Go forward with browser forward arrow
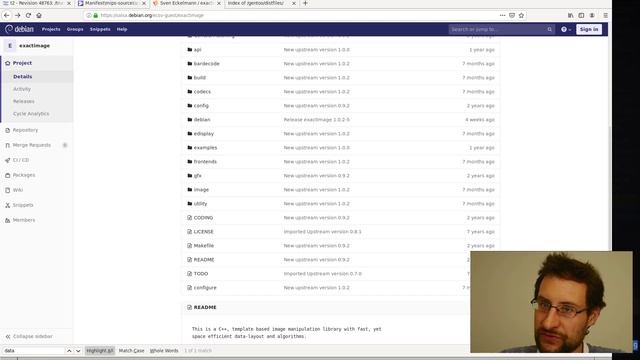Screen dimensions: 640x360 pyautogui.click(x=18, y=15)
